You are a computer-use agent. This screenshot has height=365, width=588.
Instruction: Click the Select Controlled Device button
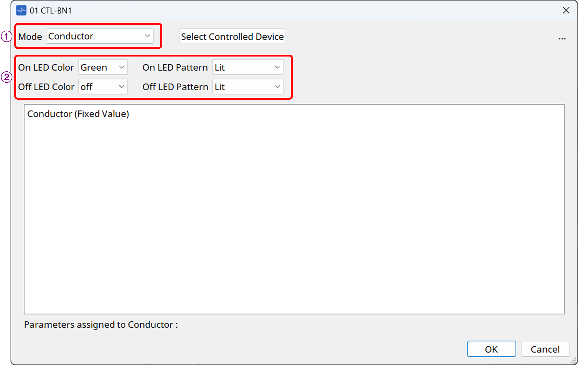click(x=232, y=36)
